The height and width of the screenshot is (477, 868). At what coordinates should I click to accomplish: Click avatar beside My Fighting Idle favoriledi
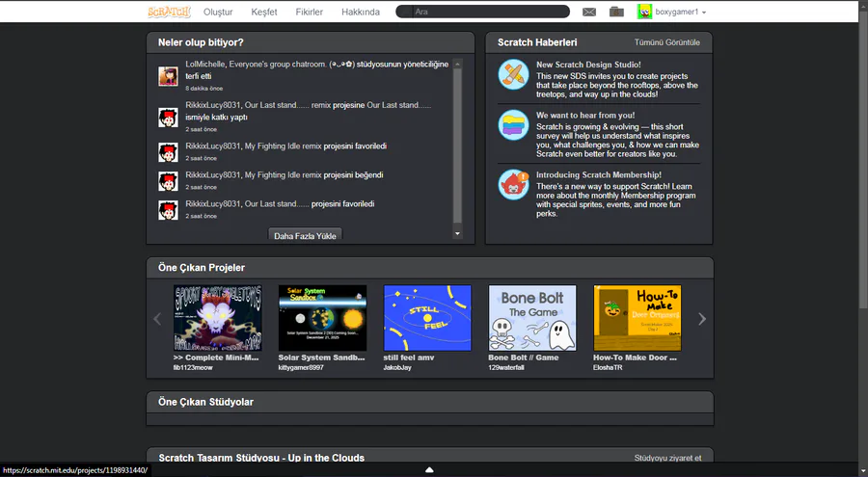[168, 152]
